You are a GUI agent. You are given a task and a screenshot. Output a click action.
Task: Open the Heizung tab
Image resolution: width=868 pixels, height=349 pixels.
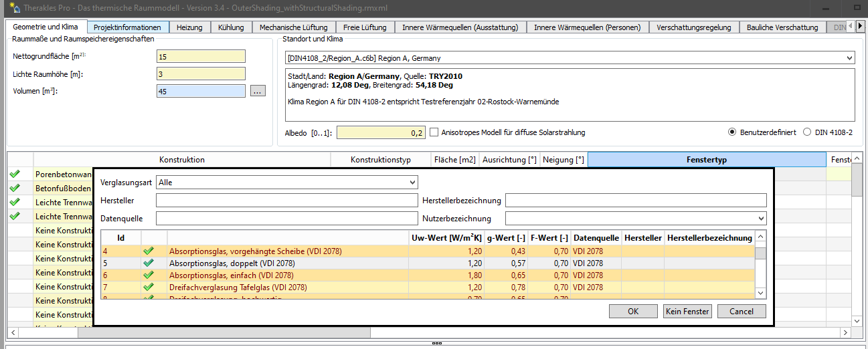(189, 27)
